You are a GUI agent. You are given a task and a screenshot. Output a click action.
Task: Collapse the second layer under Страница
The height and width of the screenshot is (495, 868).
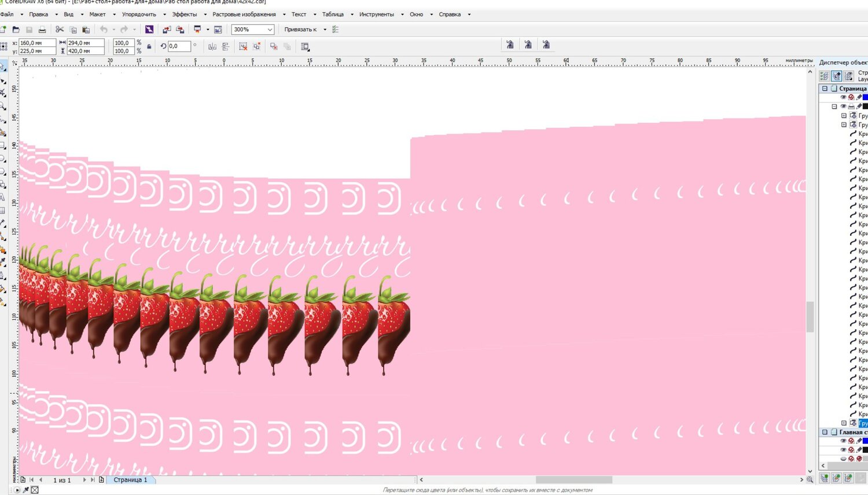(834, 106)
